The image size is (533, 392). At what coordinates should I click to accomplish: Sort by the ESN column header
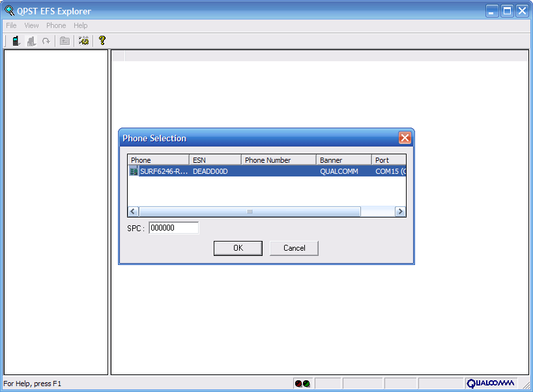(215, 160)
